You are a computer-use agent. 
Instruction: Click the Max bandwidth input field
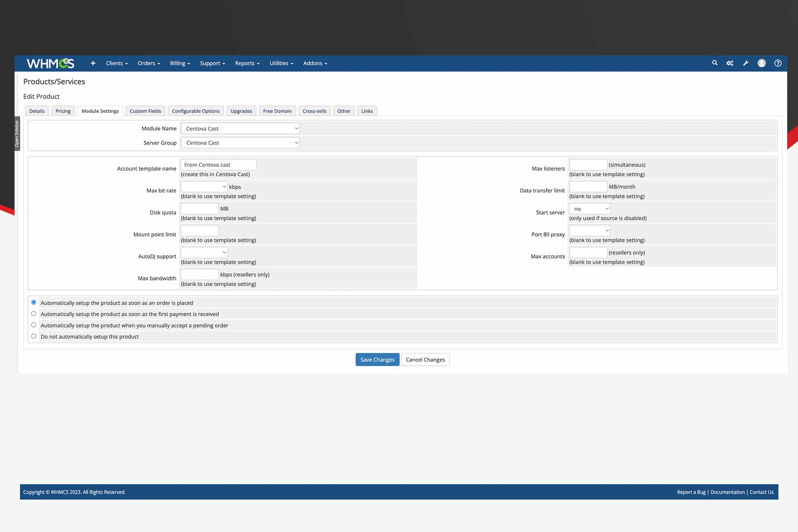coord(199,274)
